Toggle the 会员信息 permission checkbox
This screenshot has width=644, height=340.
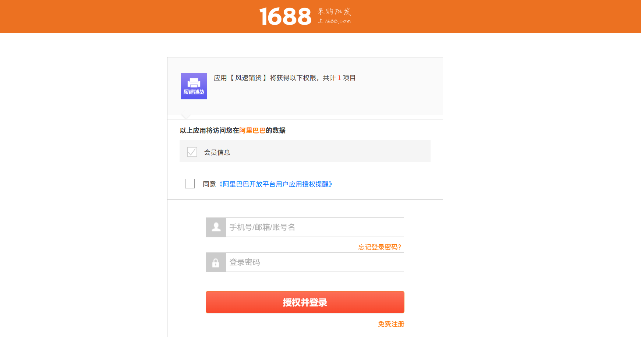192,152
